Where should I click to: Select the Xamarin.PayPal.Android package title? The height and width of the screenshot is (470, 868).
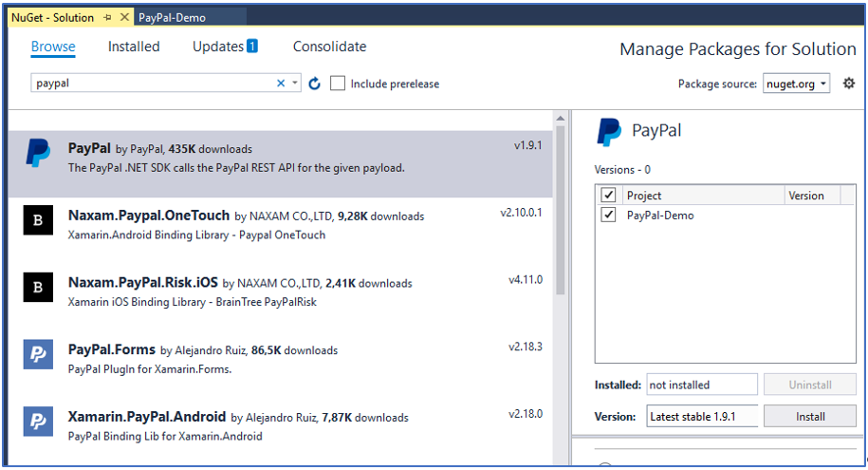point(147,417)
